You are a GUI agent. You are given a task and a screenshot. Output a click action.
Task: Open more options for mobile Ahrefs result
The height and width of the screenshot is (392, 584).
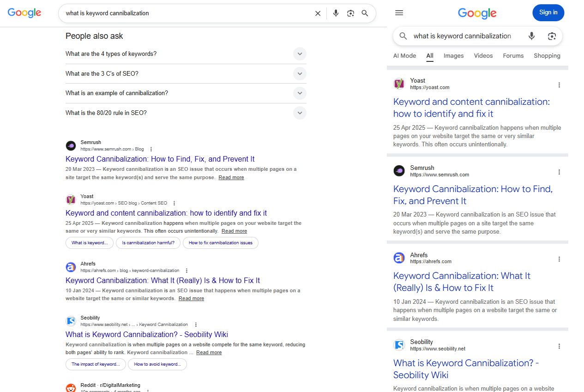click(559, 259)
